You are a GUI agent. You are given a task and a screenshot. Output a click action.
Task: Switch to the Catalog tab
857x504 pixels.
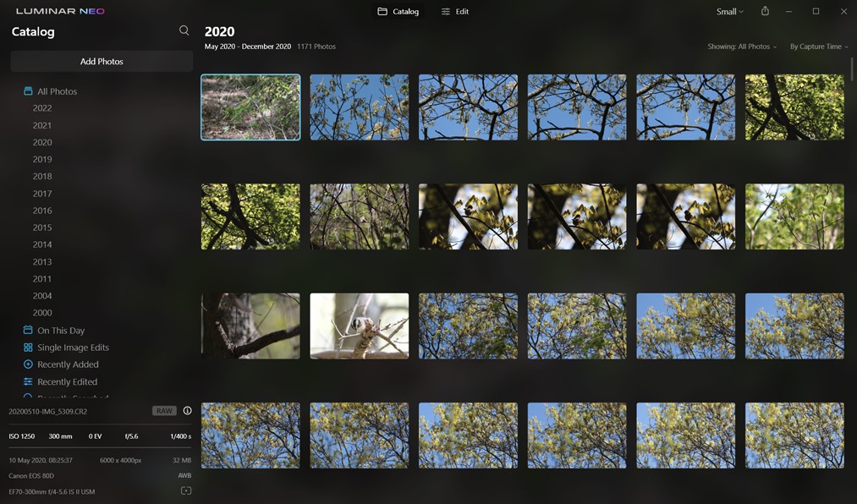coord(398,12)
